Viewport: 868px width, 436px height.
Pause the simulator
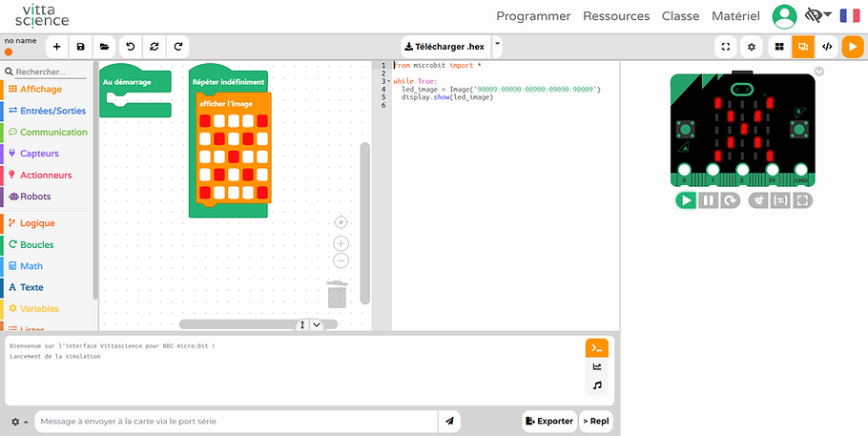point(708,200)
